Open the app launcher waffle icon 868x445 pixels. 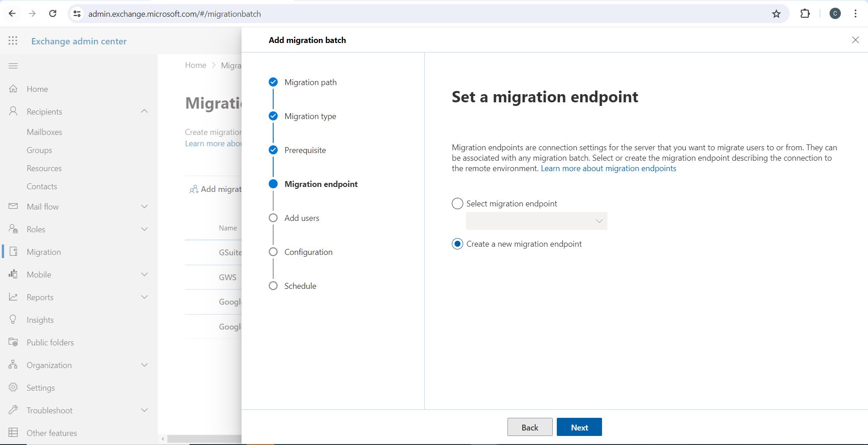pyautogui.click(x=13, y=41)
